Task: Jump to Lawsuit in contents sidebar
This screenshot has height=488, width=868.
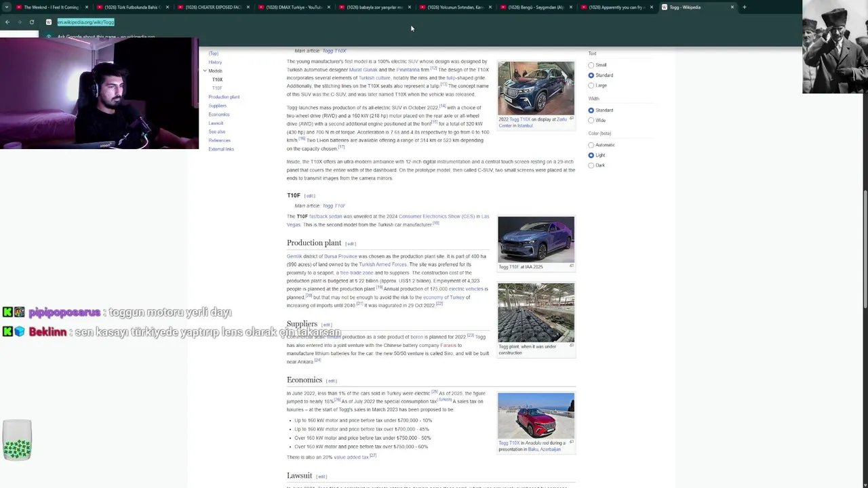Action: (x=216, y=123)
